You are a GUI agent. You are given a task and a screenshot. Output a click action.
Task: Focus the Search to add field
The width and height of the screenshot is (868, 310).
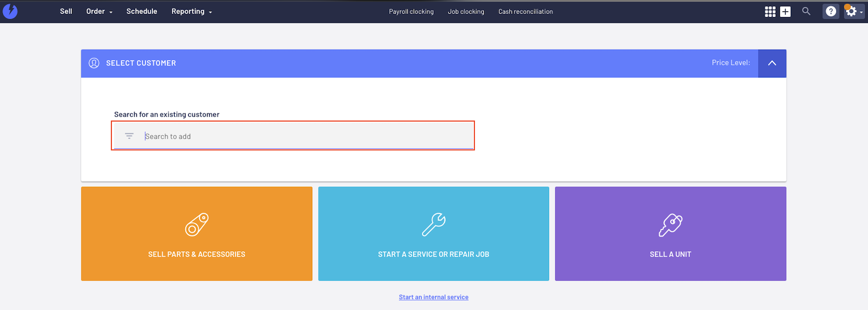click(293, 136)
